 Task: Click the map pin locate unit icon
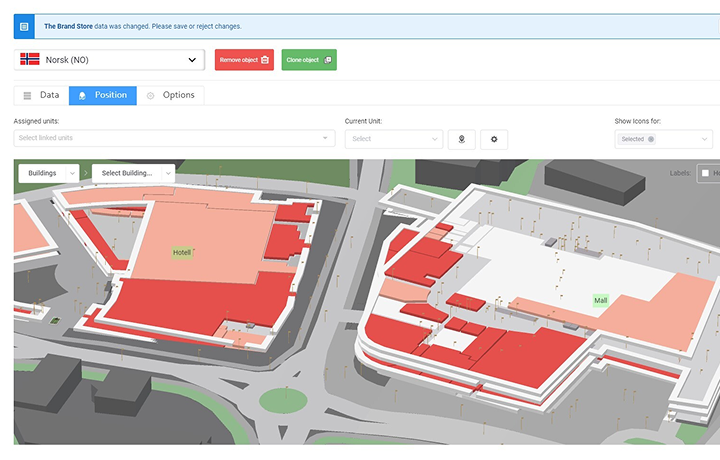click(461, 139)
